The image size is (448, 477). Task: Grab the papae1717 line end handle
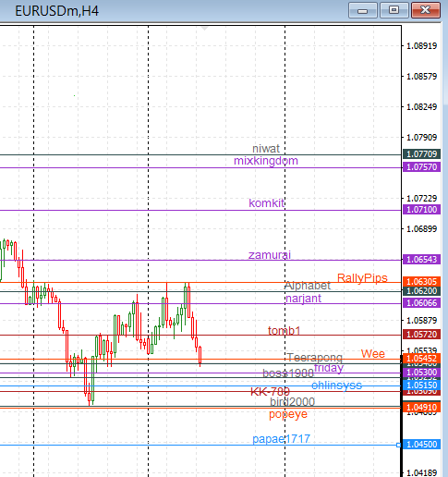point(398,445)
